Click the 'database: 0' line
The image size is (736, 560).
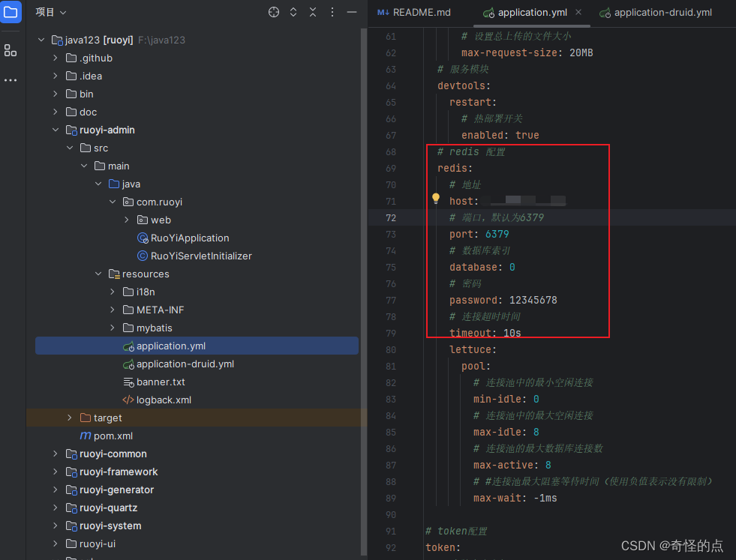pyautogui.click(x=482, y=268)
